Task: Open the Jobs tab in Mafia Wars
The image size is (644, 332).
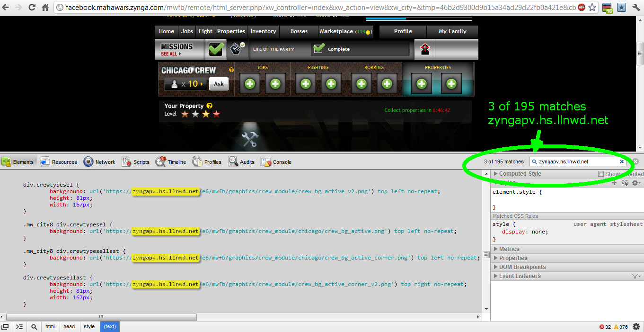Action: pos(187,31)
